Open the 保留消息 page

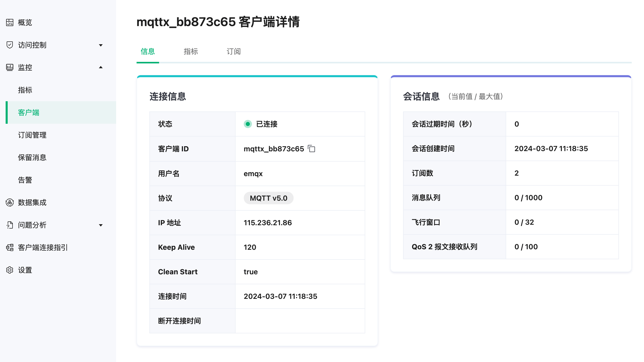point(31,157)
